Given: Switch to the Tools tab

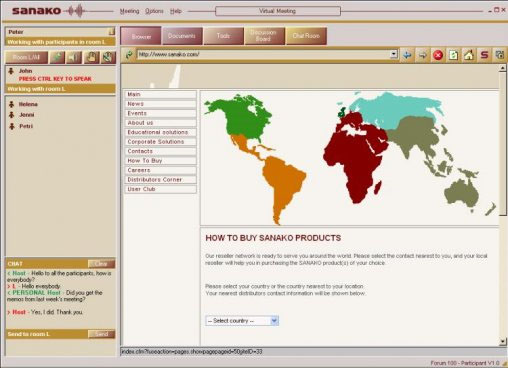Looking at the screenshot, I should 223,36.
